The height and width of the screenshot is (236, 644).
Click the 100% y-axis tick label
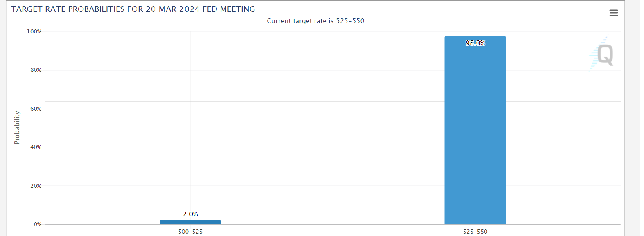coord(34,31)
